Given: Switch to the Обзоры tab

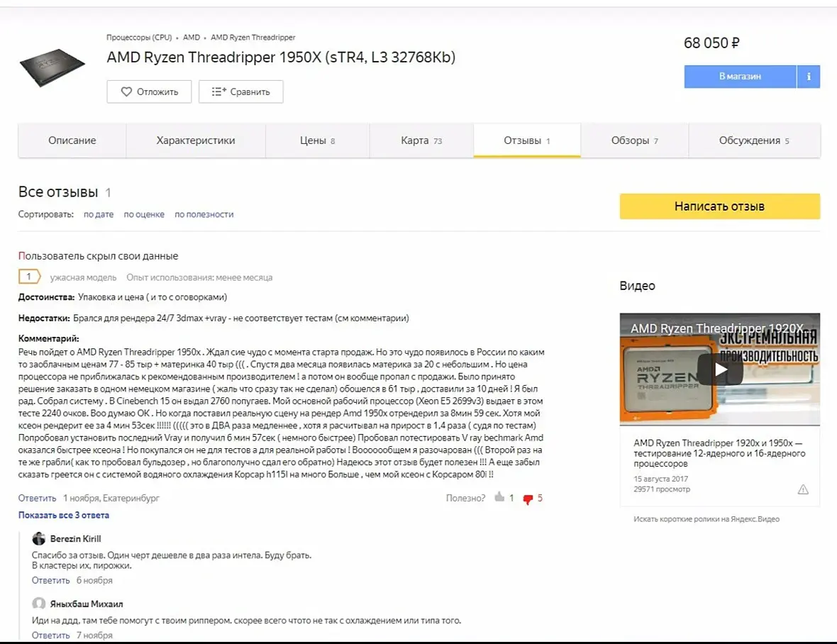Looking at the screenshot, I should [635, 140].
